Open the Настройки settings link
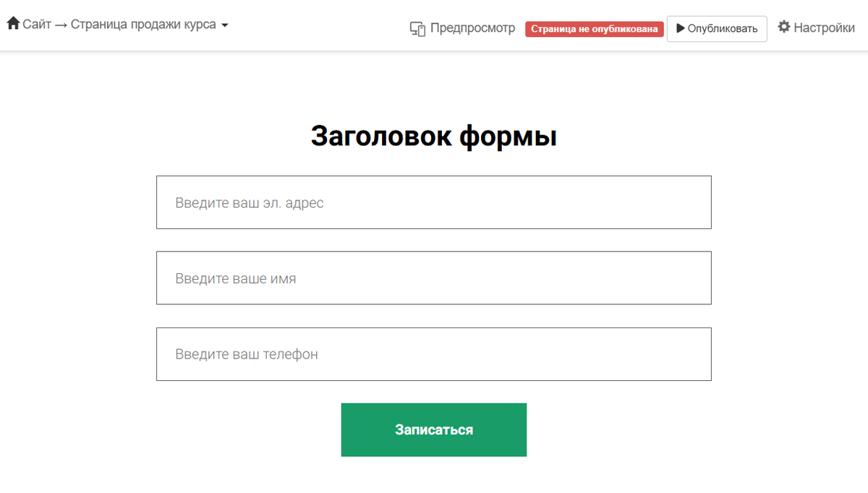Viewport: 868px width, 493px height. tap(825, 28)
